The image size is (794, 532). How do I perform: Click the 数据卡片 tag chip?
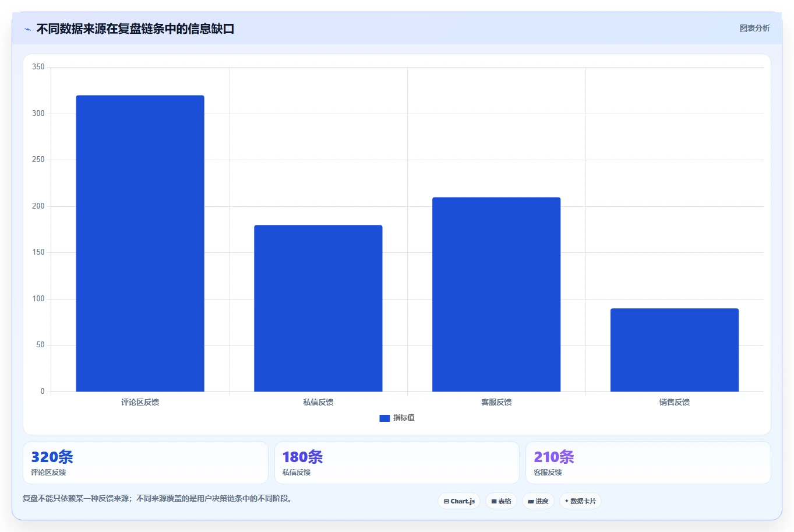tap(580, 501)
